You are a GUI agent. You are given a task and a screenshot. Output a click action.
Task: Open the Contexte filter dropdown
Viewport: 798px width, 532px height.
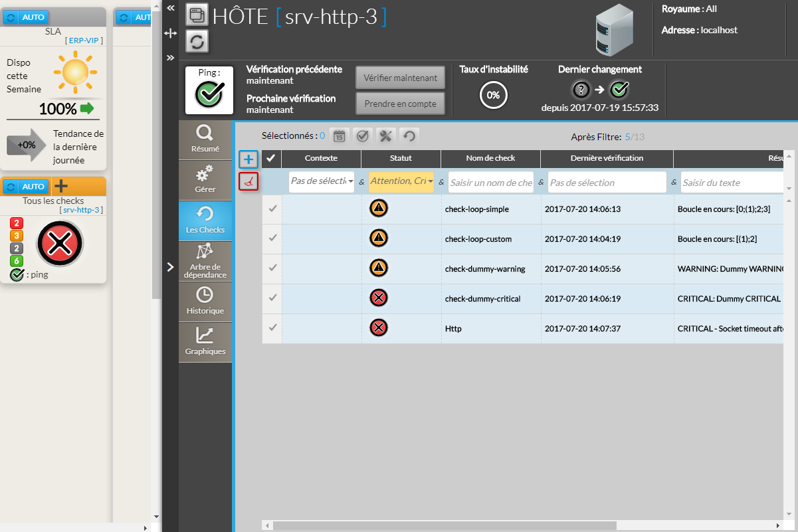[x=322, y=182]
